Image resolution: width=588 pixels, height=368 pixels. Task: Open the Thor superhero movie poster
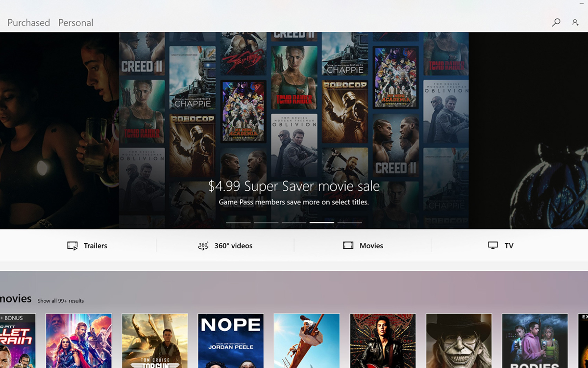pos(79,341)
